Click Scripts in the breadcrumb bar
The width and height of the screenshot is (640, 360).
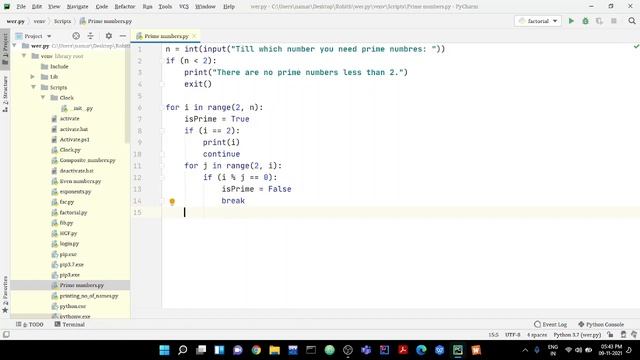tap(62, 21)
